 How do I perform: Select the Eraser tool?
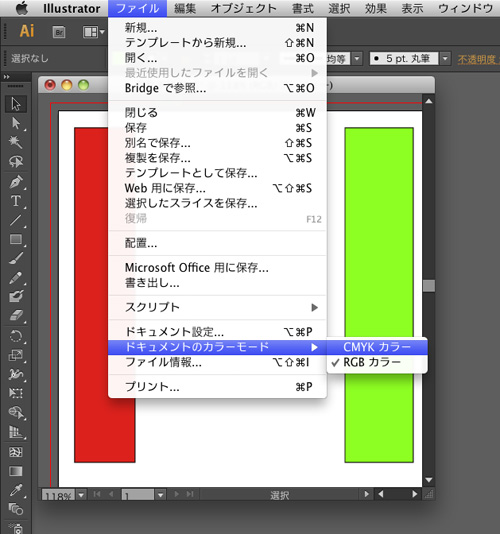tap(16, 316)
